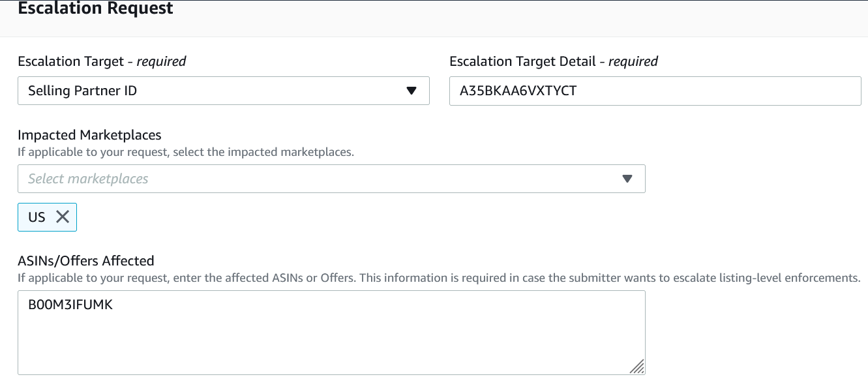868x377 pixels.
Task: Click the Escalation Target dropdown arrow
Action: 412,91
